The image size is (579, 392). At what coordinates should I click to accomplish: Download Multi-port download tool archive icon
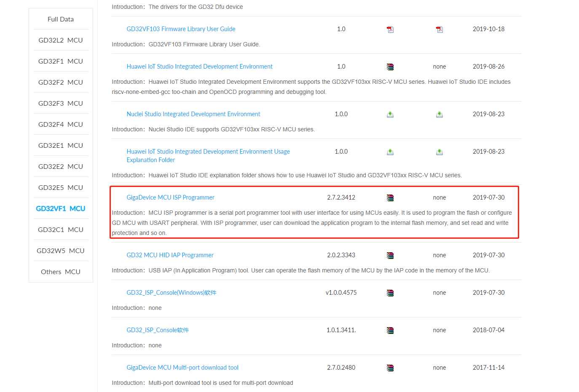(x=390, y=368)
